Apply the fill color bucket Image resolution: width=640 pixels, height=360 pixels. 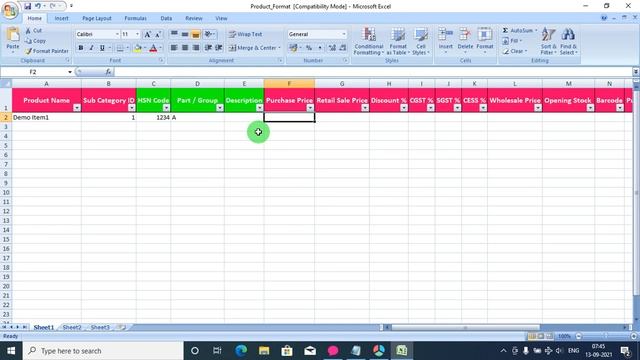pyautogui.click(x=138, y=48)
